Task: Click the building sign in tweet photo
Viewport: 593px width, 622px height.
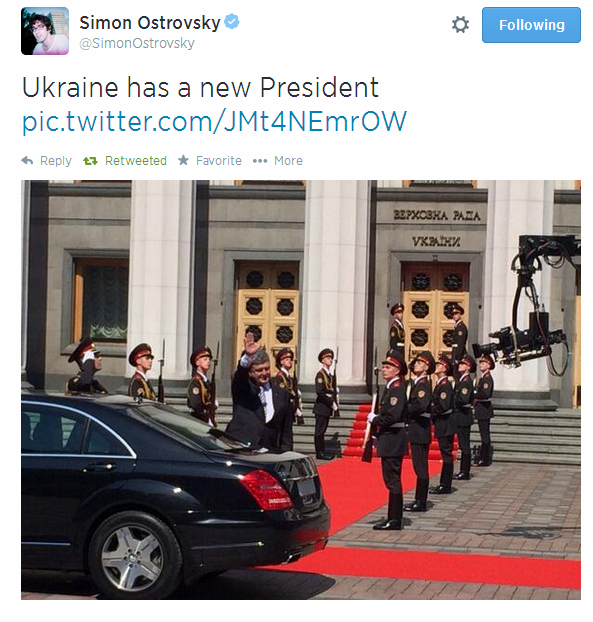Action: point(437,228)
